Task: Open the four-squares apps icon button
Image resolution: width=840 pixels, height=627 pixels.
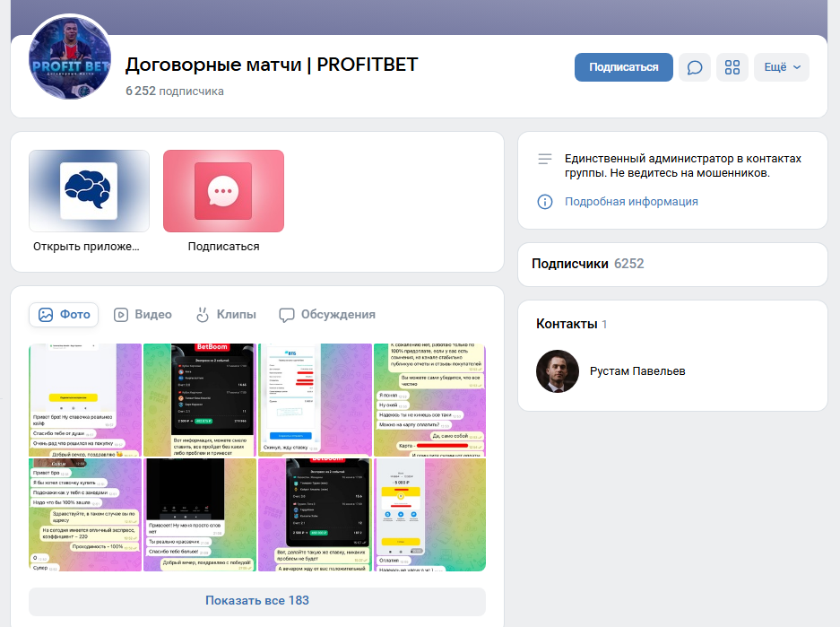Action: pos(732,67)
